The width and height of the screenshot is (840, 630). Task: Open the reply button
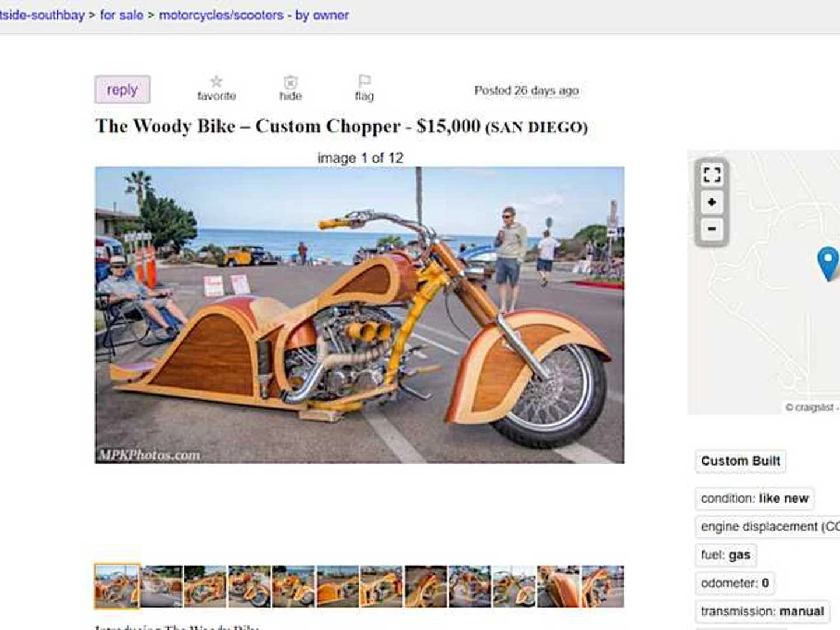(123, 90)
